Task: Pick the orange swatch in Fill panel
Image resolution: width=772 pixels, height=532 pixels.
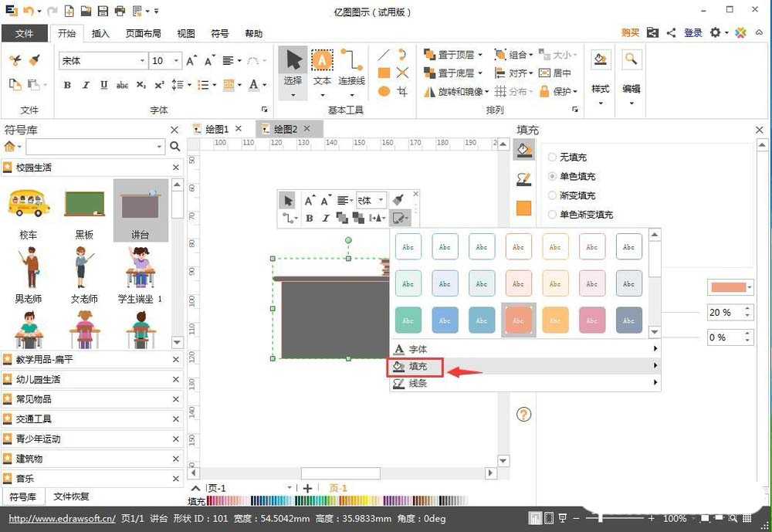Action: [x=524, y=208]
